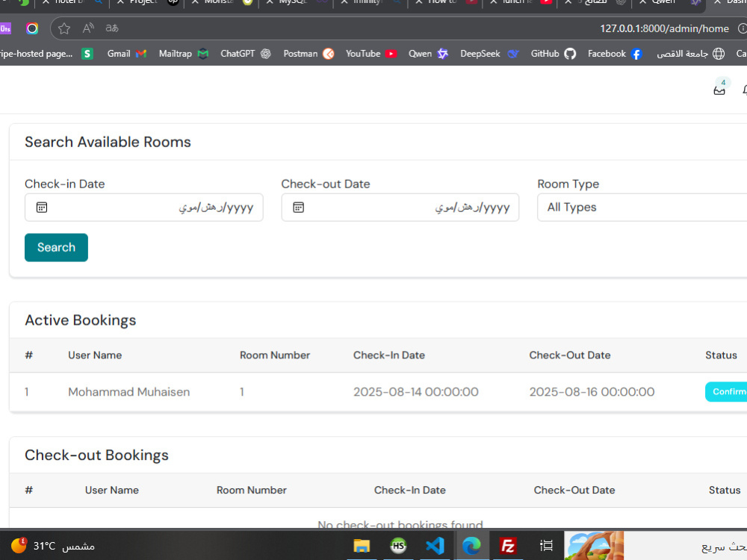Open the inbox messages icon with badge 4
747x560 pixels.
719,89
